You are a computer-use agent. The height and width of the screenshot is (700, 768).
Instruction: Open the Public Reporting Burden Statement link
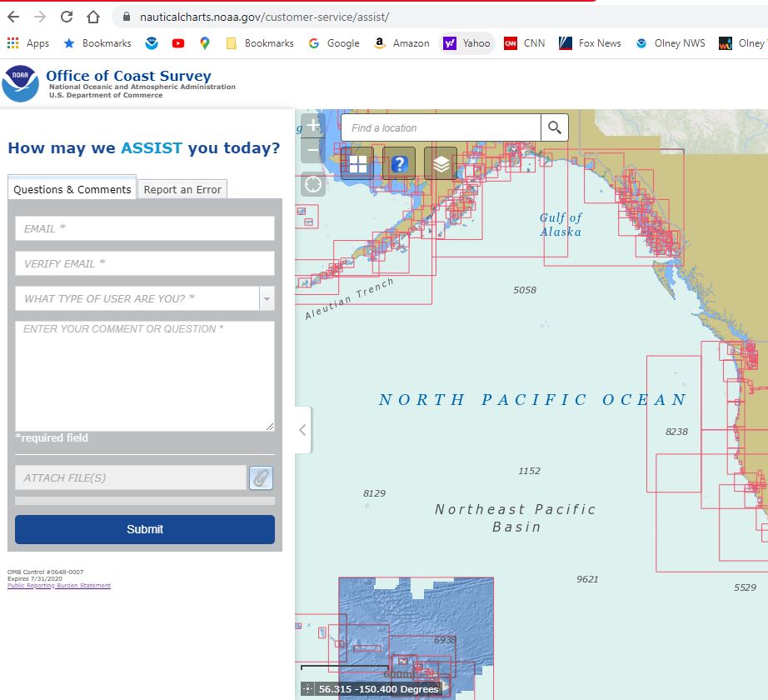click(58, 586)
